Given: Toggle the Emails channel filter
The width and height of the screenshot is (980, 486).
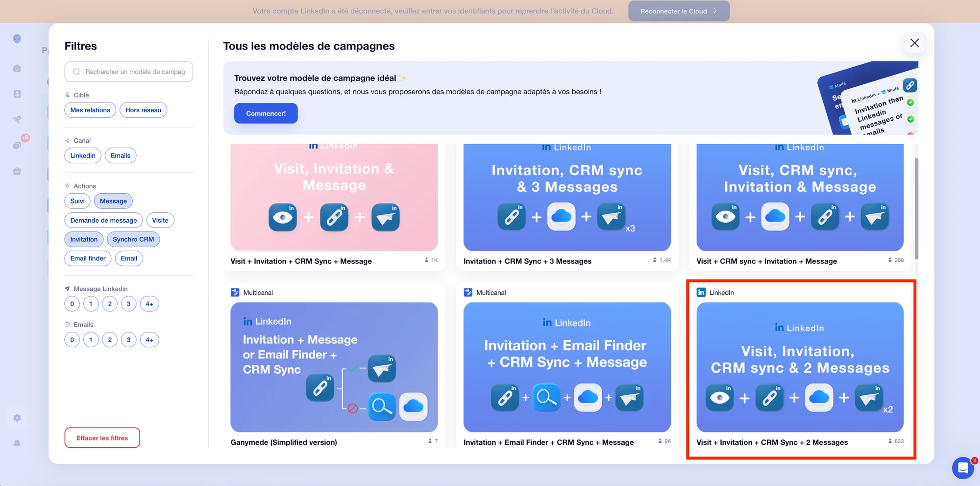Looking at the screenshot, I should (121, 155).
